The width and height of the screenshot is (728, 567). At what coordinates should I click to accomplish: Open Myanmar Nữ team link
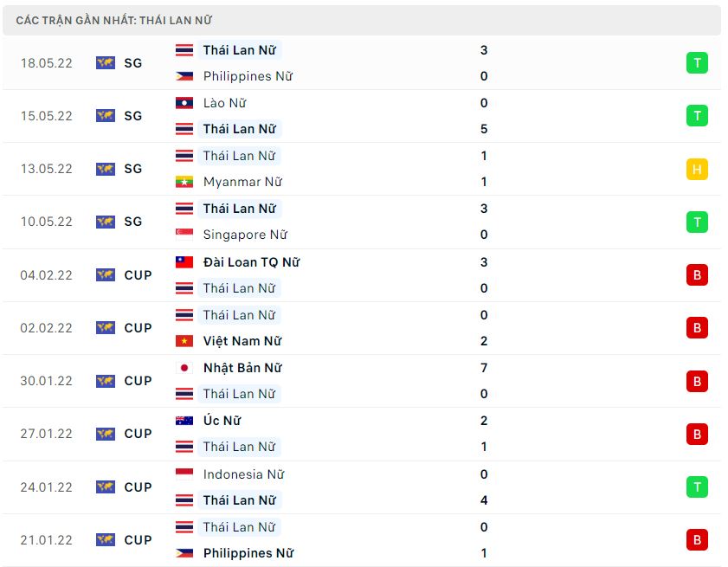(x=242, y=182)
